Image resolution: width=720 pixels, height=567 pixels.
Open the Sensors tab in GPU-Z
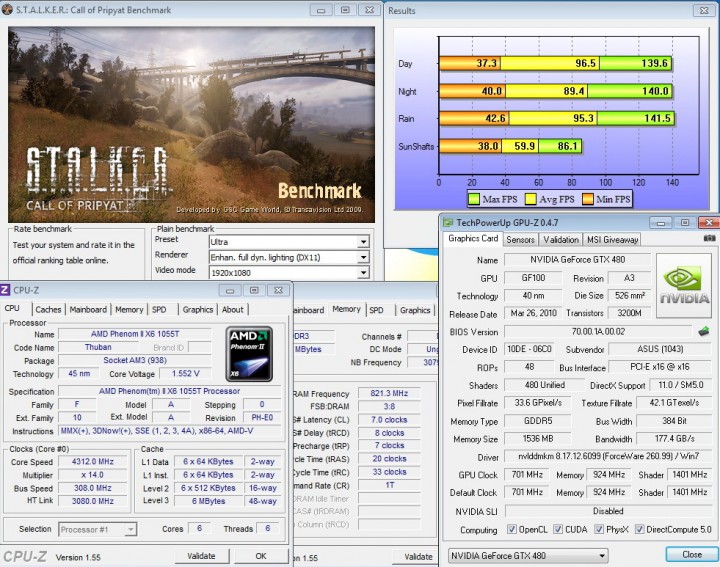coord(520,240)
